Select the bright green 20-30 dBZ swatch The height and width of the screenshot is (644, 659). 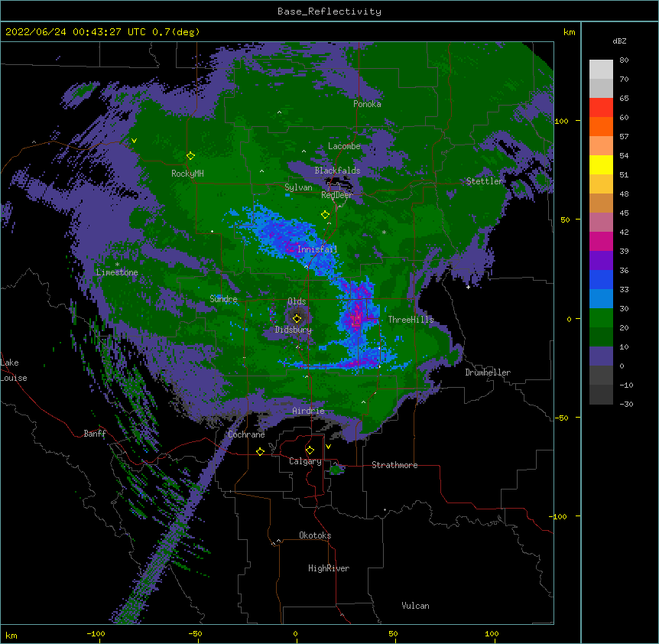tap(601, 318)
